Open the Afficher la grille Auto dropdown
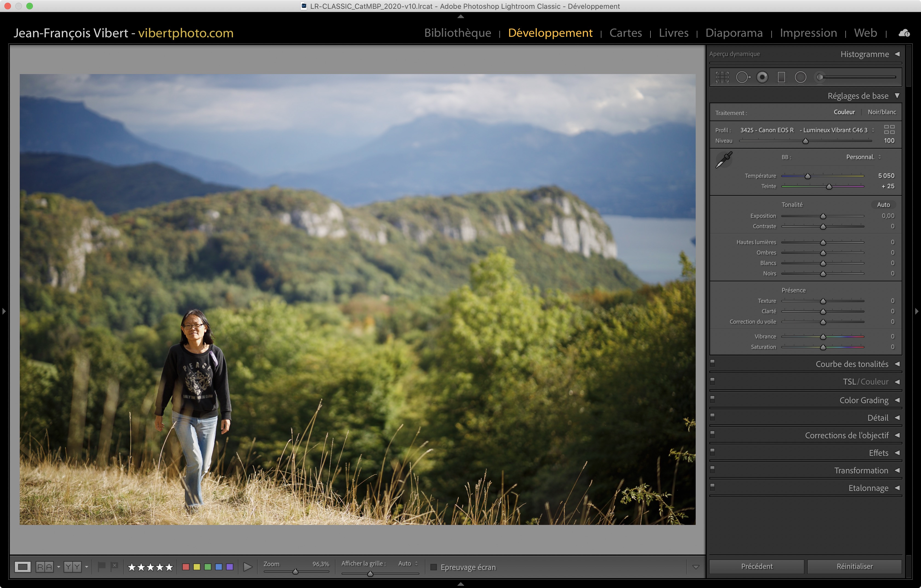 [x=408, y=564]
